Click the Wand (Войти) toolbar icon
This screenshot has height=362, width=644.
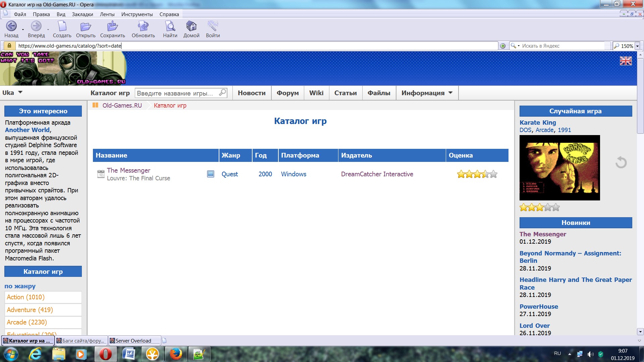(x=213, y=26)
